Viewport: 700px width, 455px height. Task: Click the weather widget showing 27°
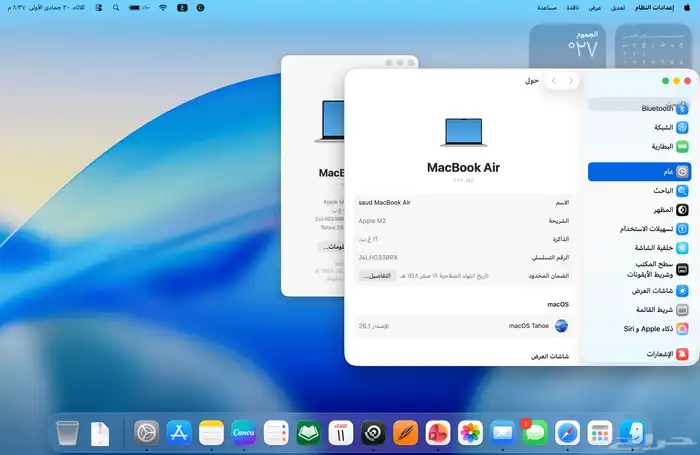[567, 46]
